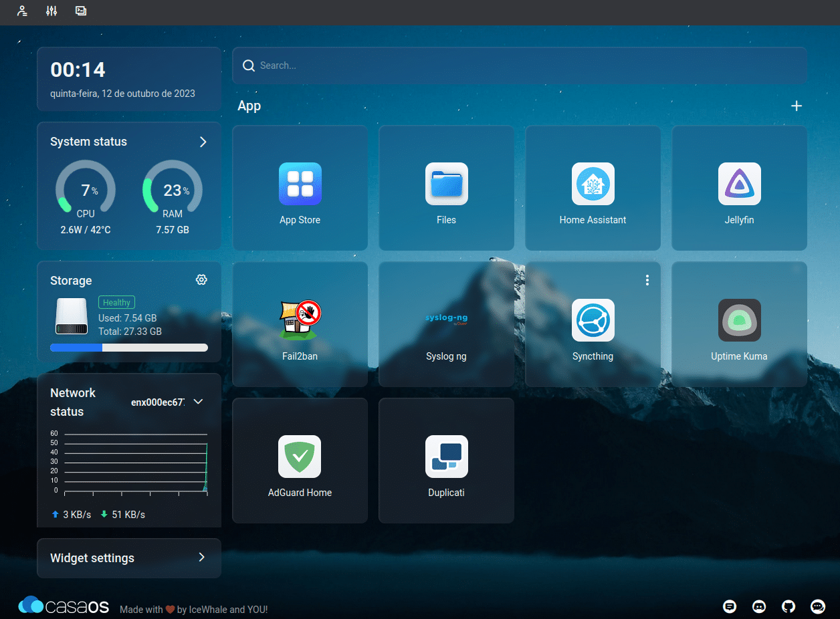Expand the Widget settings chevron

point(202,558)
